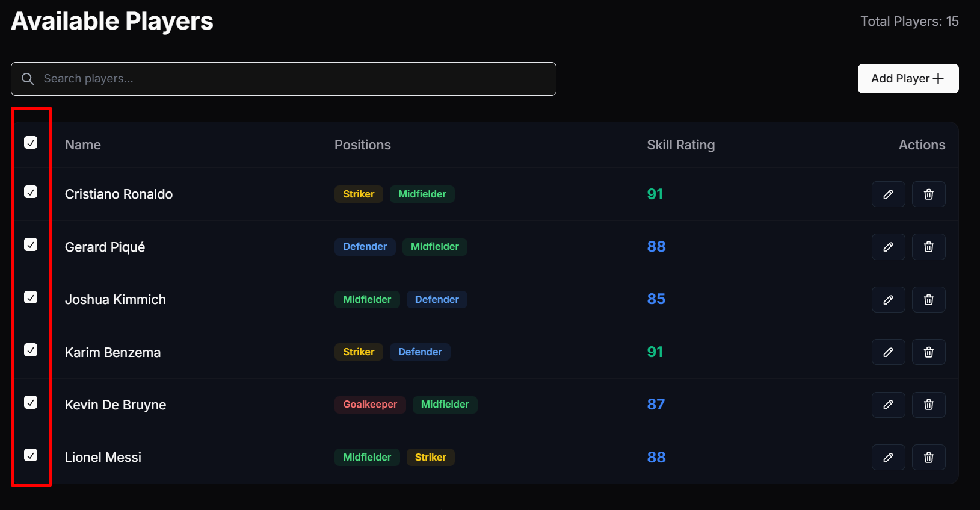Click Midfielder tag in Cristiano Ronaldo row
Image resolution: width=980 pixels, height=510 pixels.
click(422, 194)
